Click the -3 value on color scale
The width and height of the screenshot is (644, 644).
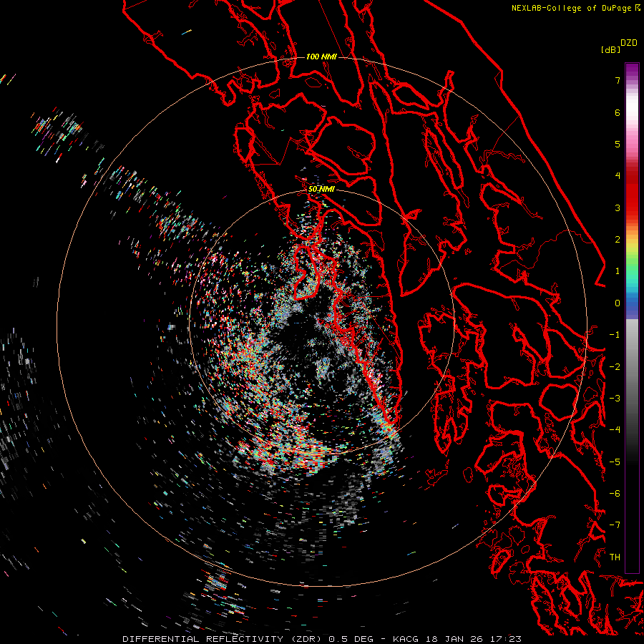point(615,399)
